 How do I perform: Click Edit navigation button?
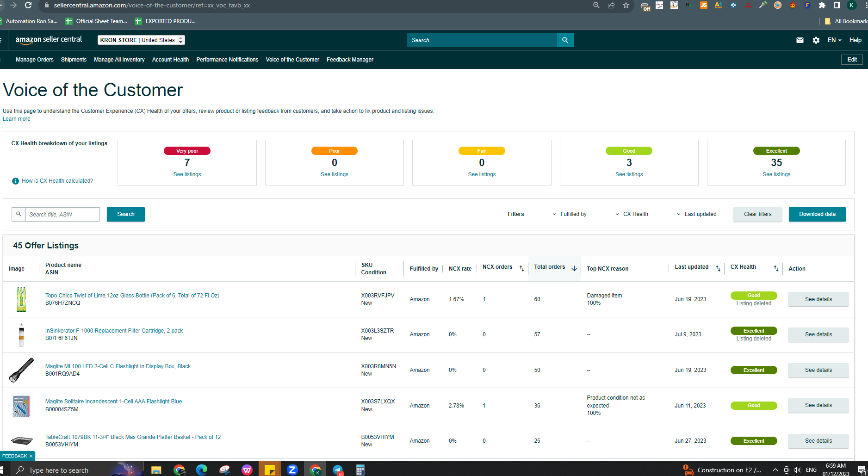click(x=852, y=60)
